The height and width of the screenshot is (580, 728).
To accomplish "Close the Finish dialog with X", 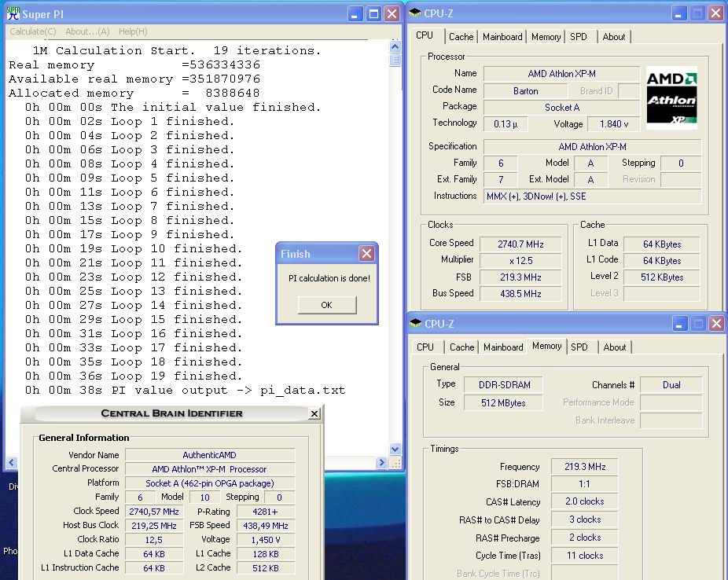I will click(x=366, y=253).
